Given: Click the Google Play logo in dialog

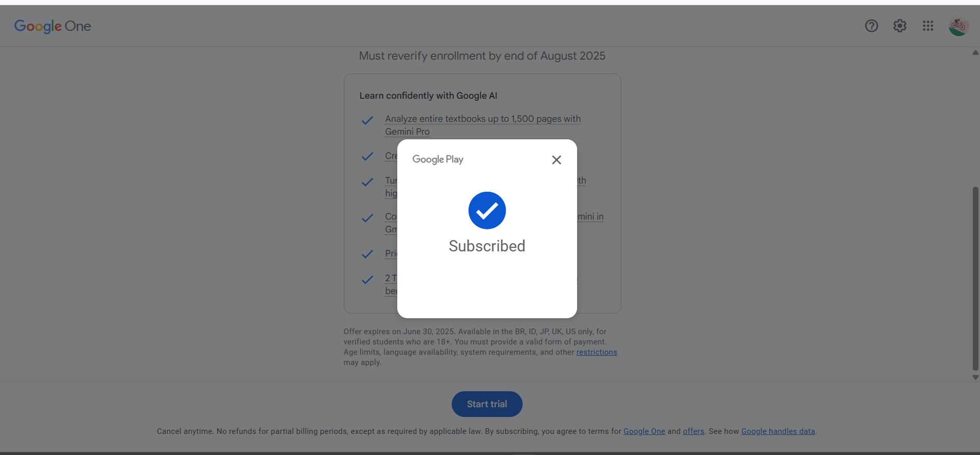Looking at the screenshot, I should point(438,159).
